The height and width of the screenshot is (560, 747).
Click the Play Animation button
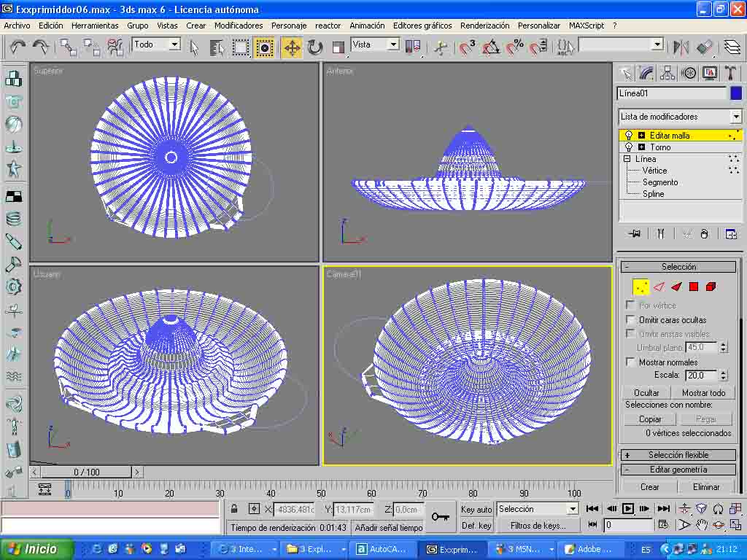click(x=628, y=509)
